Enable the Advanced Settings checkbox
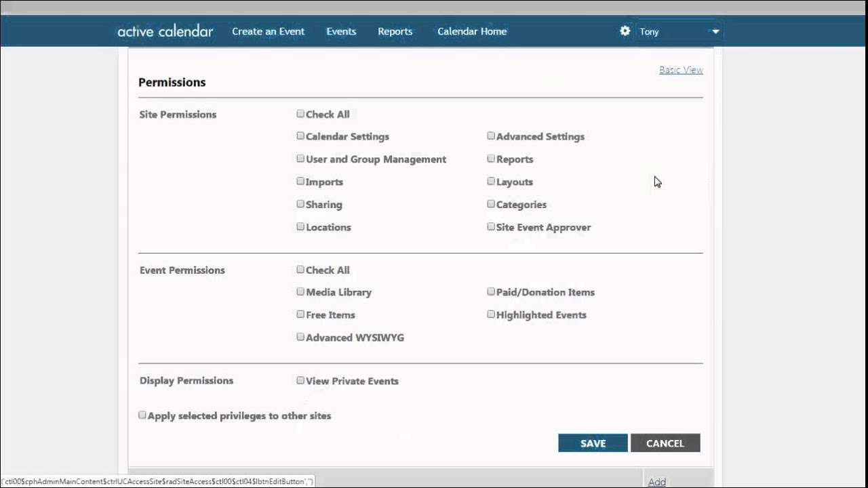This screenshot has height=488, width=868. coord(491,136)
